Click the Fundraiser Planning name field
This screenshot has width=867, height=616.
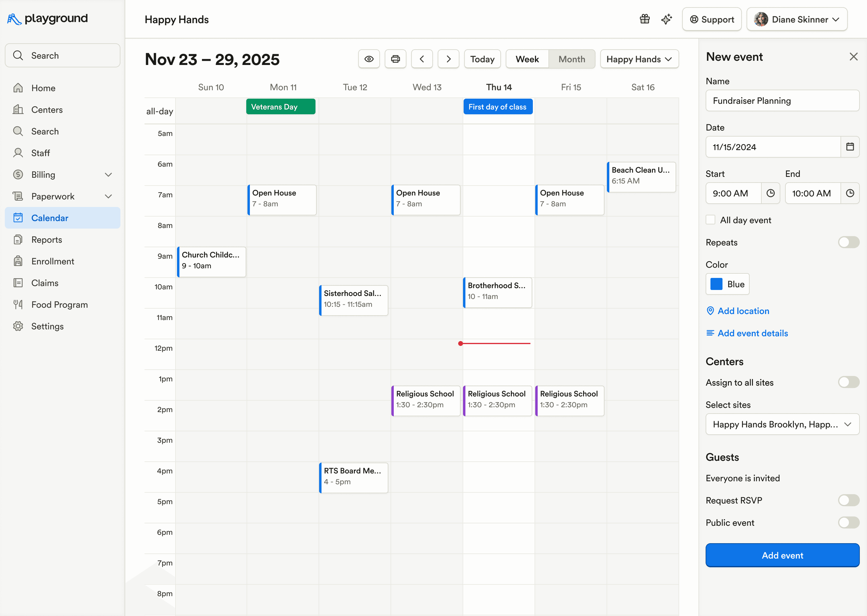[782, 100]
